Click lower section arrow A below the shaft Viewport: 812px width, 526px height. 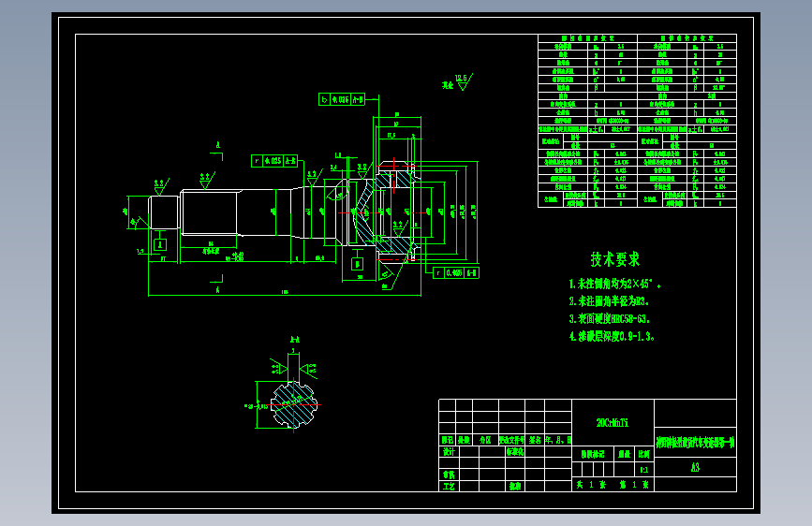[x=217, y=285]
